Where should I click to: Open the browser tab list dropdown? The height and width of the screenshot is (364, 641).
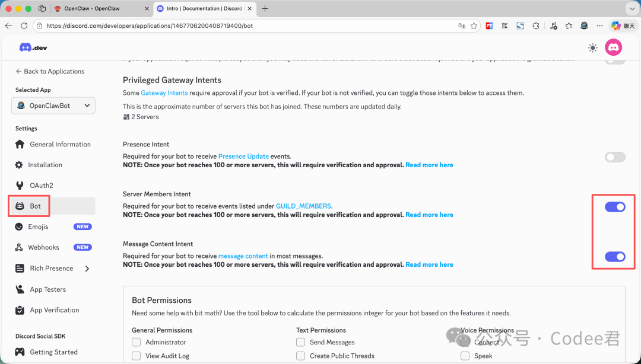click(x=633, y=8)
